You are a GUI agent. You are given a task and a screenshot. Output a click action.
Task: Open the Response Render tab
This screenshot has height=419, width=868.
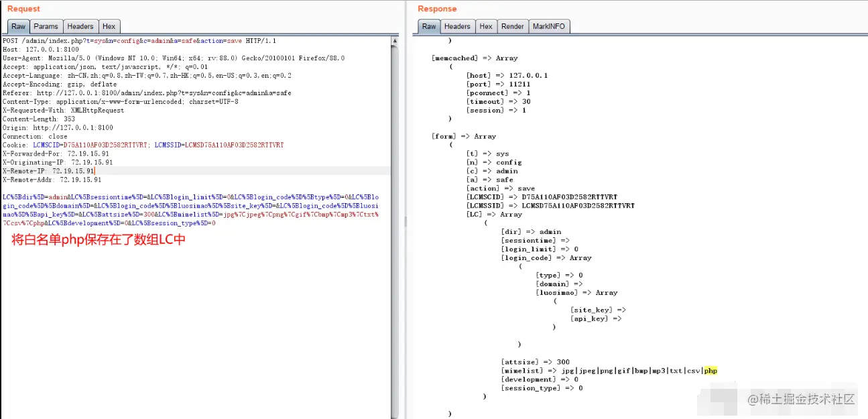click(x=513, y=27)
